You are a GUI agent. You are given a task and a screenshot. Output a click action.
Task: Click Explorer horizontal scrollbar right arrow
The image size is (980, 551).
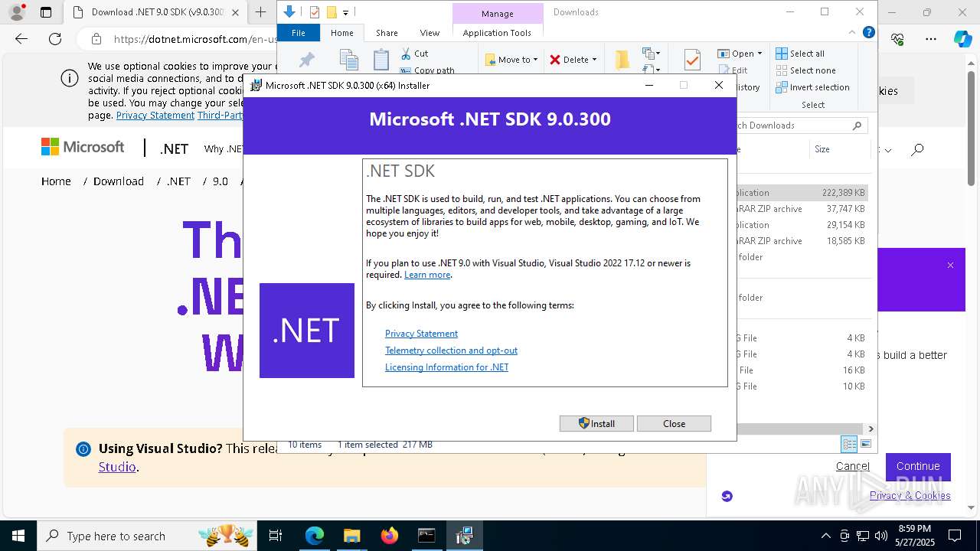871,429
